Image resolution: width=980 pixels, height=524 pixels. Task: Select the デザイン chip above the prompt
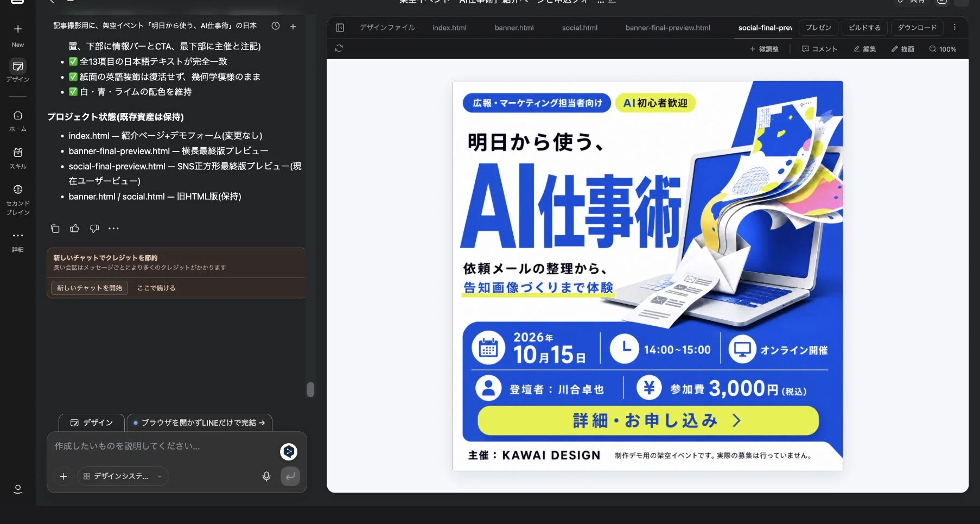[92, 422]
